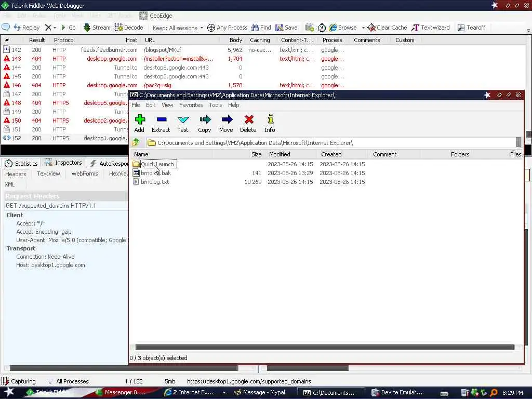
Task: Open the Keep: All sessions dropdown
Action: [x=178, y=28]
